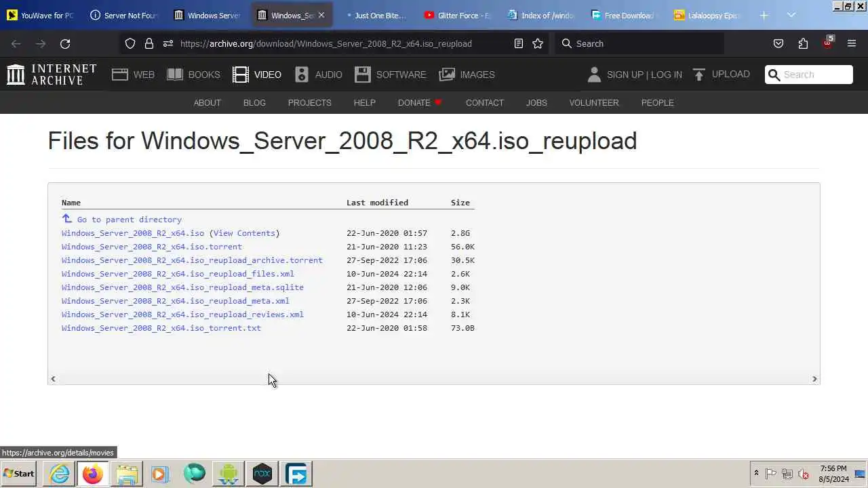This screenshot has width=868, height=488.
Task: Open the CONTACT menu link
Action: [485, 103]
